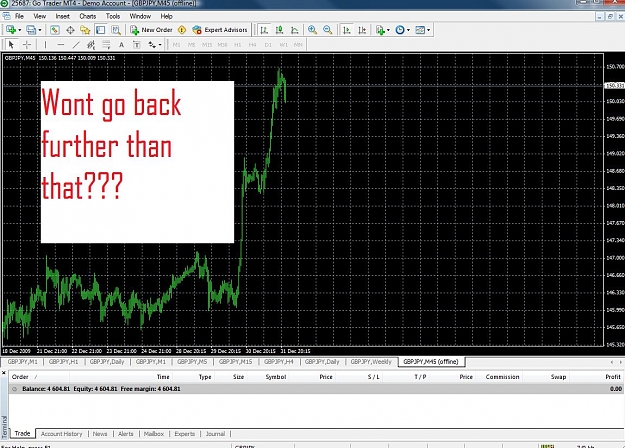This screenshot has width=625, height=448.
Task: Open the Journal terminal tab
Action: 215,434
